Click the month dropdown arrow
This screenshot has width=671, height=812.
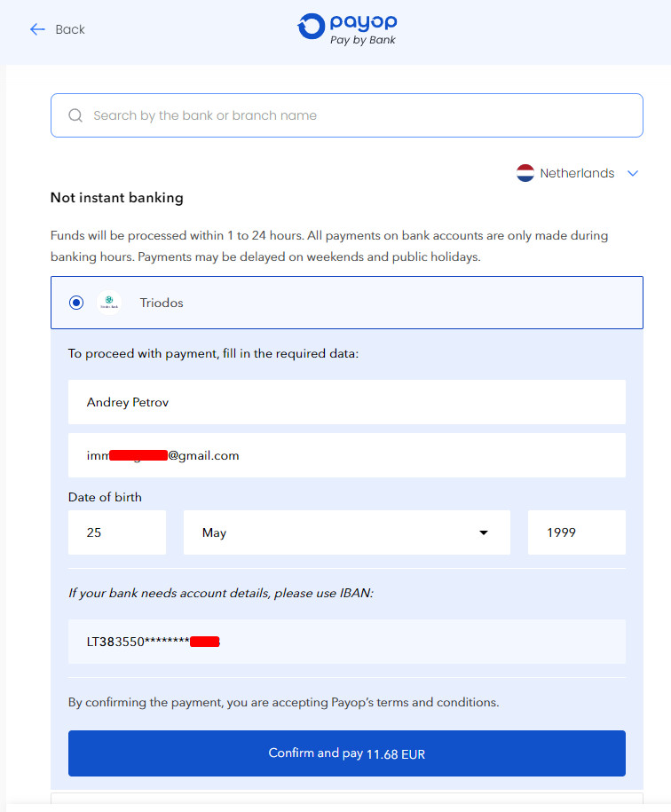click(x=484, y=532)
